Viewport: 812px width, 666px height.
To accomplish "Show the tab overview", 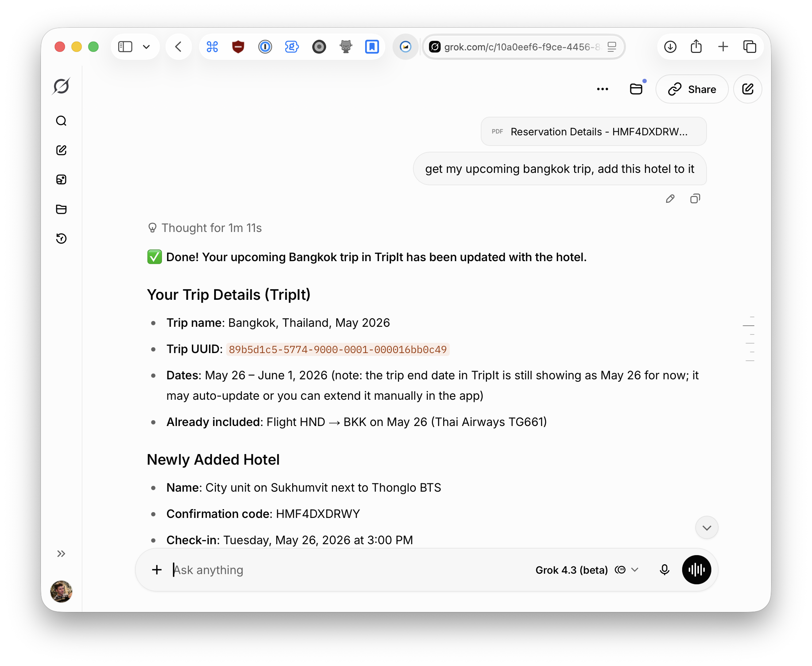I will click(x=750, y=47).
